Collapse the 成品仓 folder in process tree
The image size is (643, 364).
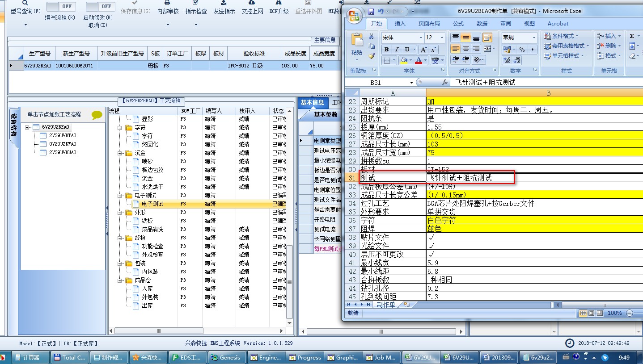pos(120,280)
